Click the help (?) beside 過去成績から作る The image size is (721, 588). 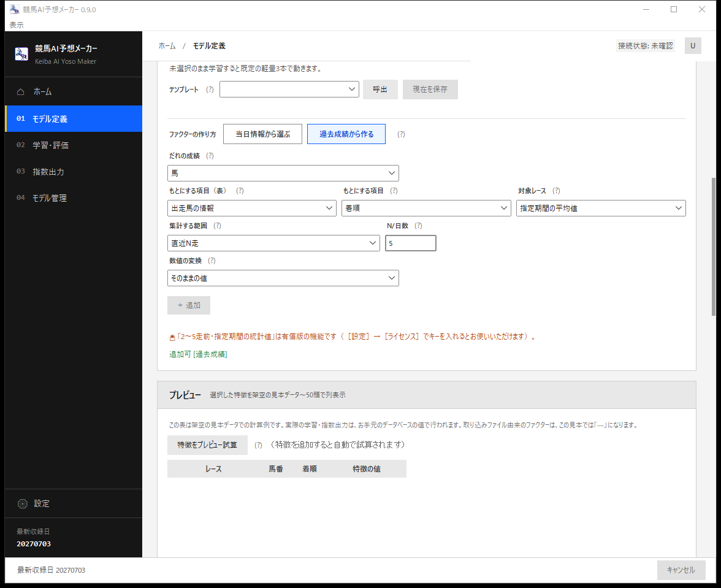pyautogui.click(x=401, y=134)
